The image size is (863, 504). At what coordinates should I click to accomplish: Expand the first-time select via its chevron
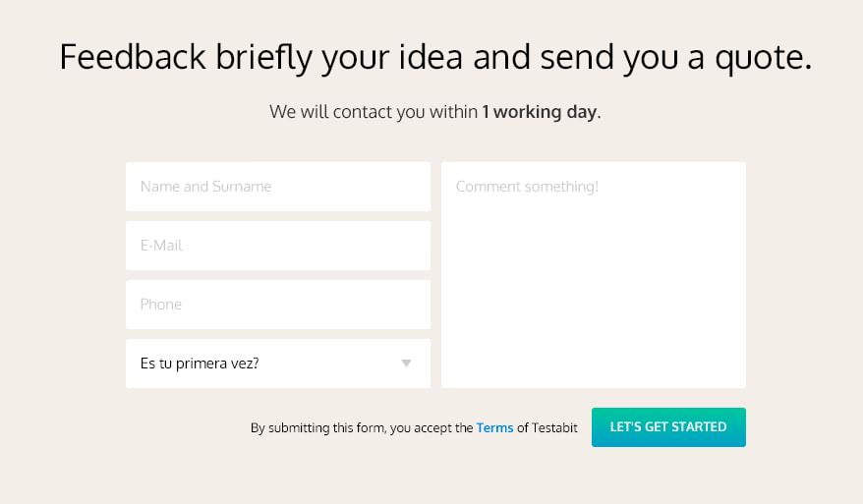pos(407,364)
